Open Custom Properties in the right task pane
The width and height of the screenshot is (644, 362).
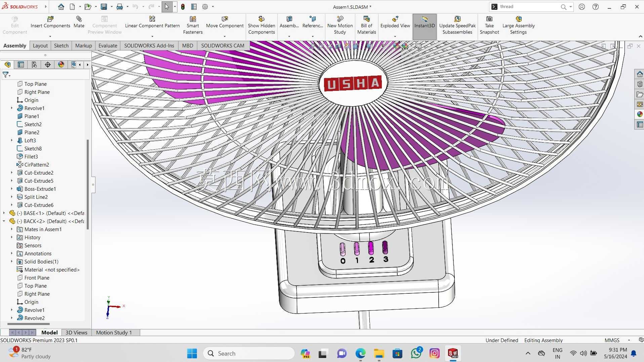(640, 124)
